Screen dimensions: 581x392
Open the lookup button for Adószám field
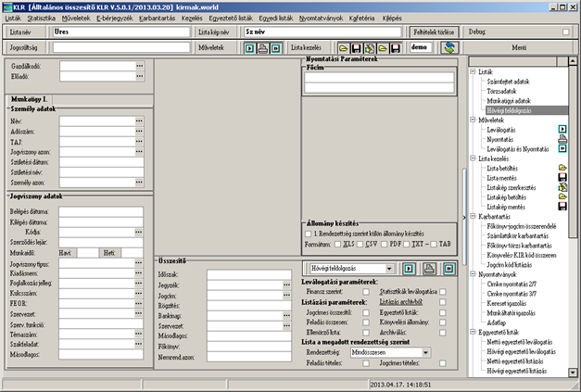tap(139, 132)
